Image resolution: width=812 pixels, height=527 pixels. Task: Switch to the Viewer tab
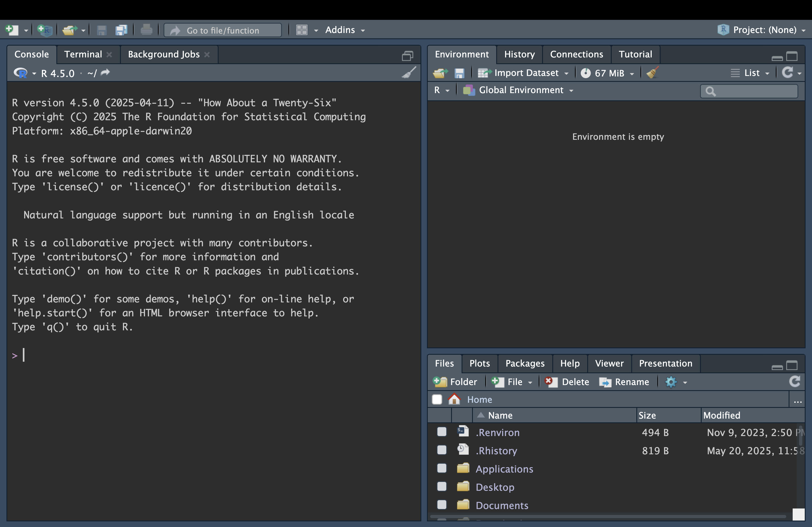pyautogui.click(x=609, y=363)
